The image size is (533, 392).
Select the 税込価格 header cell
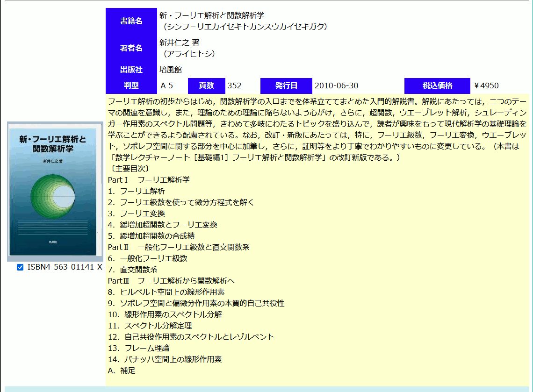(x=438, y=86)
